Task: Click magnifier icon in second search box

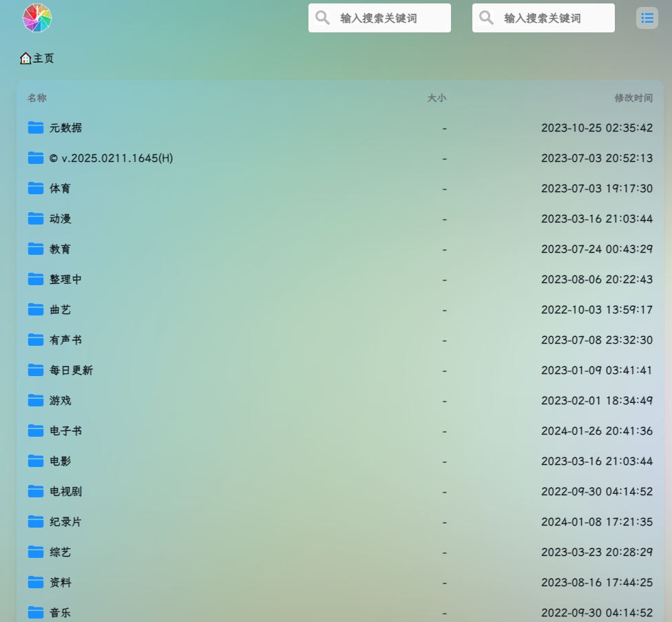Action: [x=486, y=18]
